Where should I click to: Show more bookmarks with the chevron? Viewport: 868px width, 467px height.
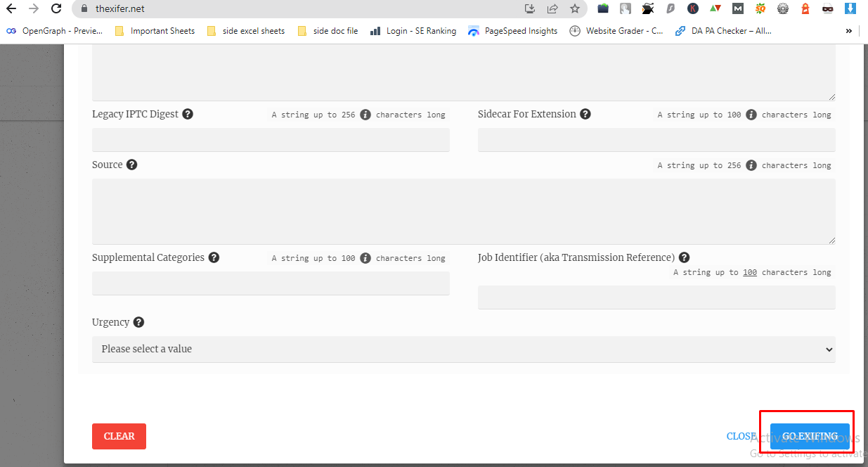[848, 31]
